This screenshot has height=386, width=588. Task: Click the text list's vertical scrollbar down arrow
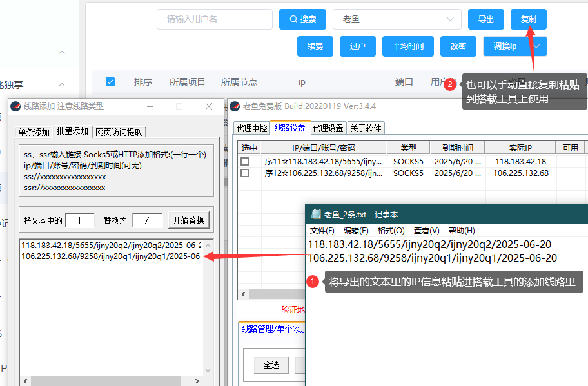(x=208, y=371)
